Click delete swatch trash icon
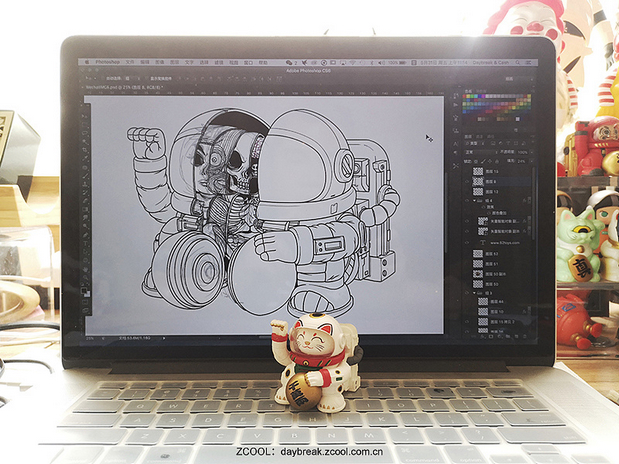 click(x=525, y=130)
